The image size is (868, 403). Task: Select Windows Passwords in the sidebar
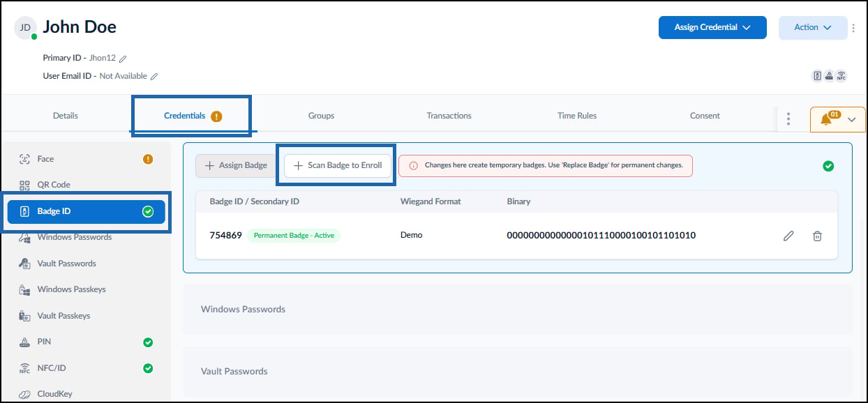pos(86,237)
